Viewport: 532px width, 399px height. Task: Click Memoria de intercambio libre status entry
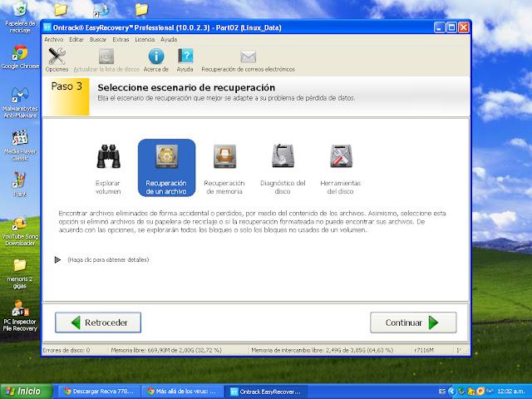pos(322,350)
